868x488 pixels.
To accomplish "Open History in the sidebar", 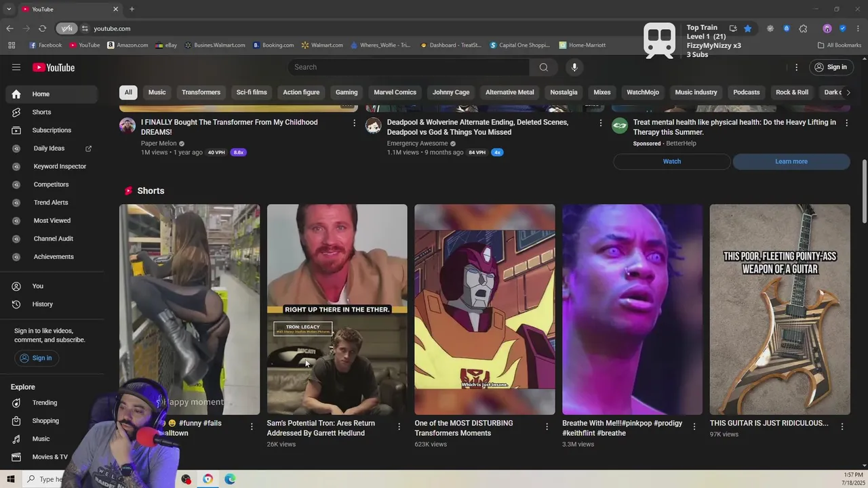I will click(52, 304).
